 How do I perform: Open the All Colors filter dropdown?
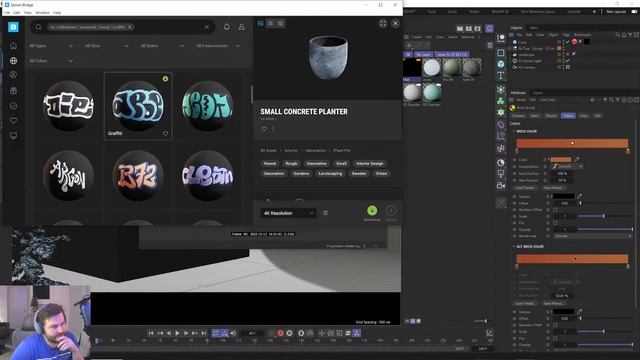(x=51, y=61)
